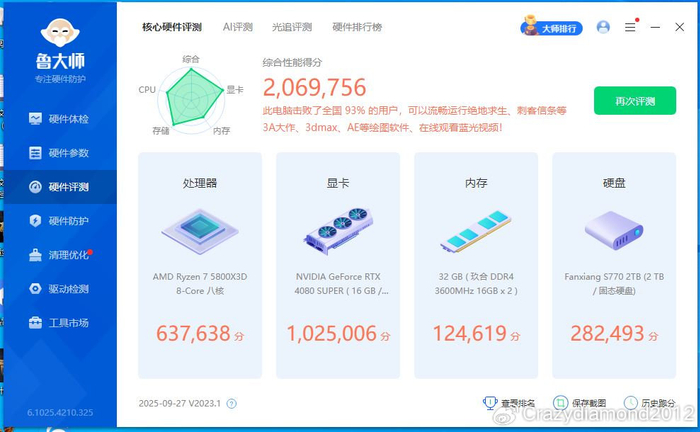Viewport: 700px width, 432px height.
Task: Click graphics score 1,025,006
Action: 332,333
